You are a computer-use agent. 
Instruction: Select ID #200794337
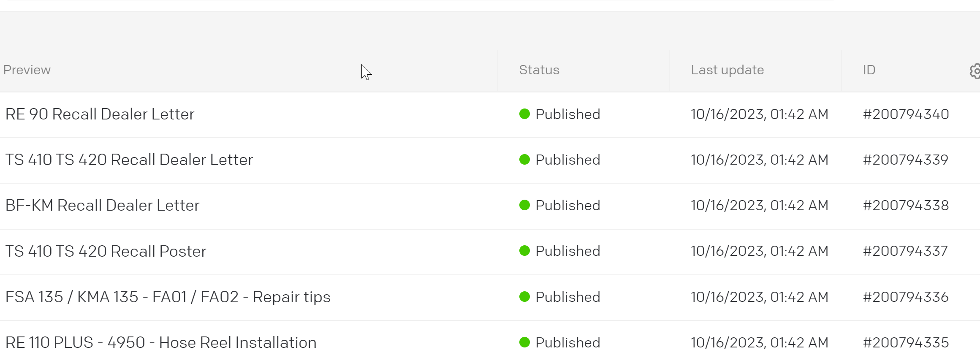click(905, 251)
